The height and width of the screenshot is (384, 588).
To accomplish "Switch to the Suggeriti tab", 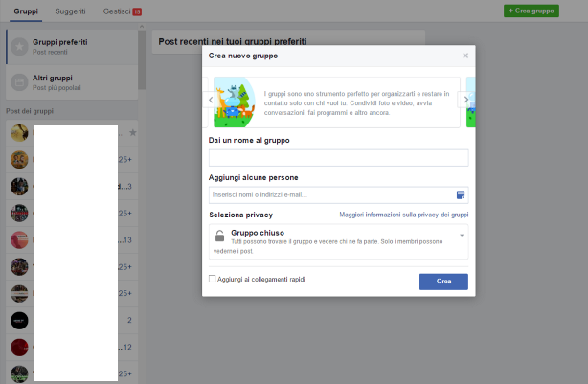I will point(70,11).
